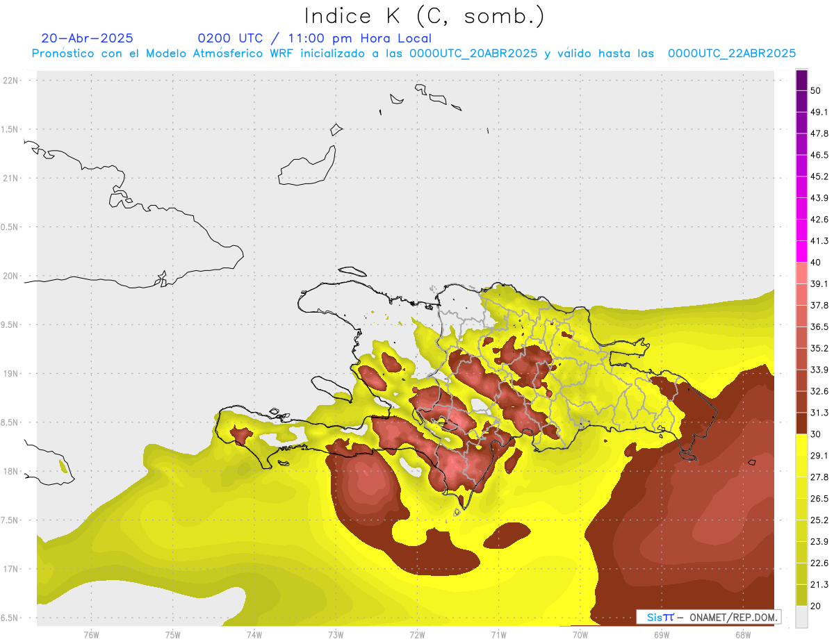Click the "6.5N" latitude label
Viewport: 834px width, 644px height.
(10, 618)
